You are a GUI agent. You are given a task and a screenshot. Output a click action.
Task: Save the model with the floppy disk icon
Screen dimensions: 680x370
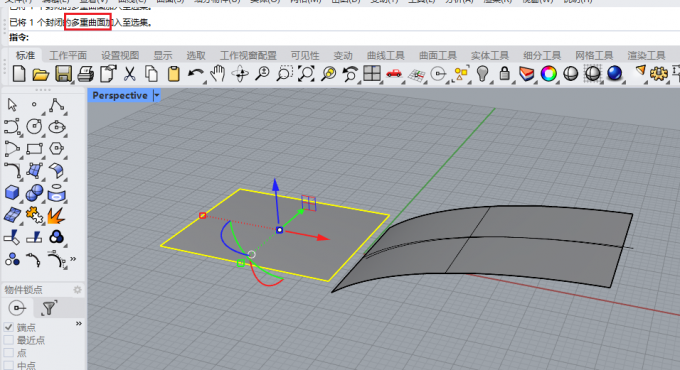[63, 74]
